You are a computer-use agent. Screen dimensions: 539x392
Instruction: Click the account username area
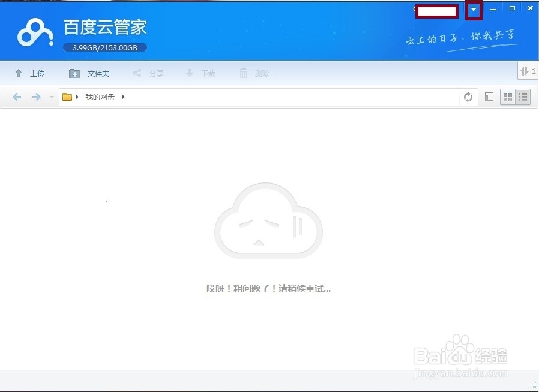pos(436,11)
